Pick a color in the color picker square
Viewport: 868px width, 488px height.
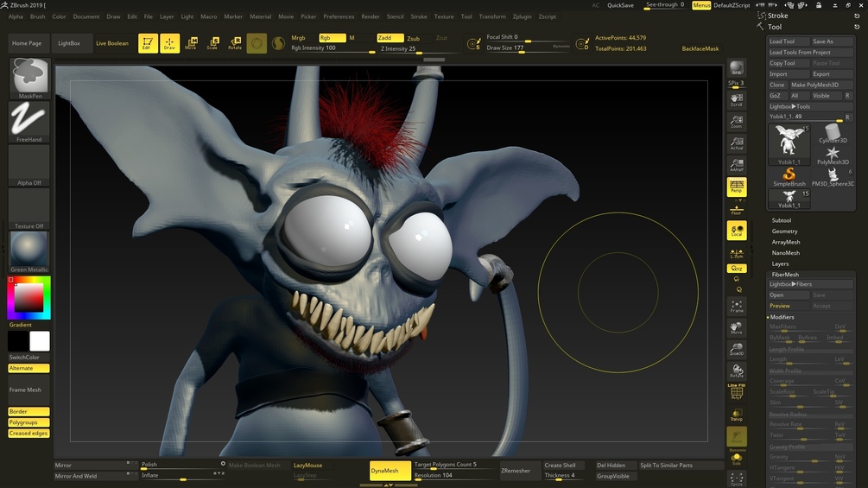(x=29, y=298)
